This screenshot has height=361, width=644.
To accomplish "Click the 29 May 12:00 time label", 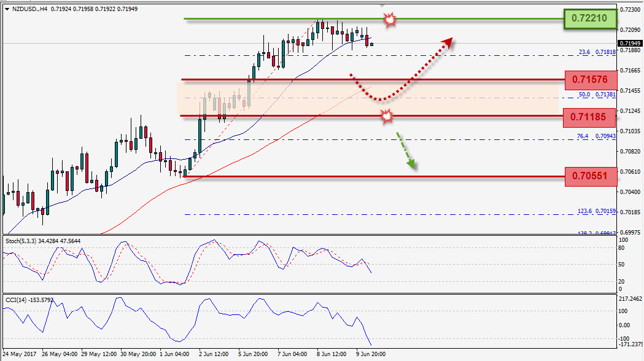I will (99, 354).
